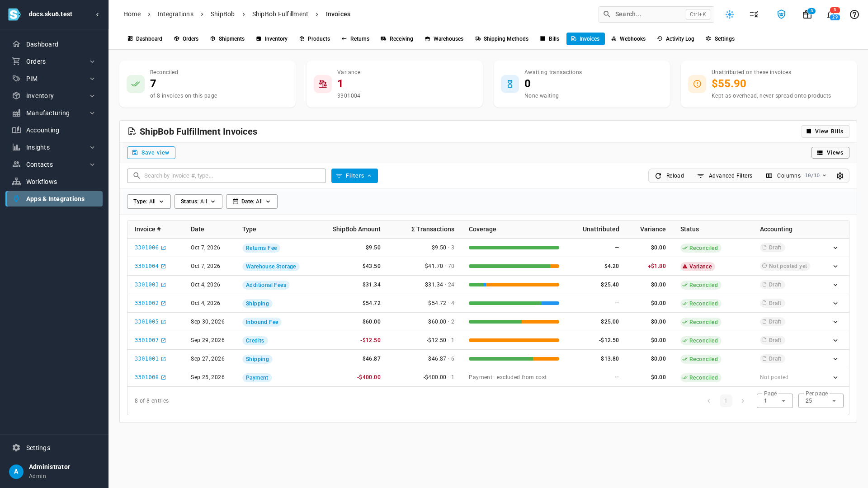Viewport: 868px width, 488px height.
Task: Click the Save view button
Action: (x=151, y=153)
